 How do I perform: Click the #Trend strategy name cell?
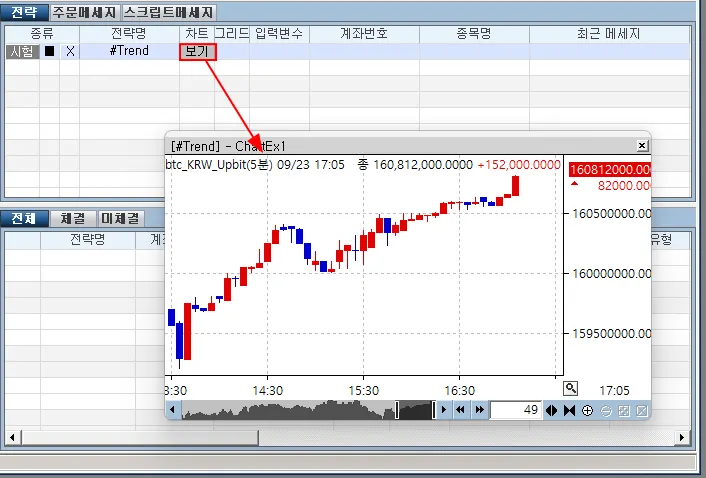tap(129, 51)
